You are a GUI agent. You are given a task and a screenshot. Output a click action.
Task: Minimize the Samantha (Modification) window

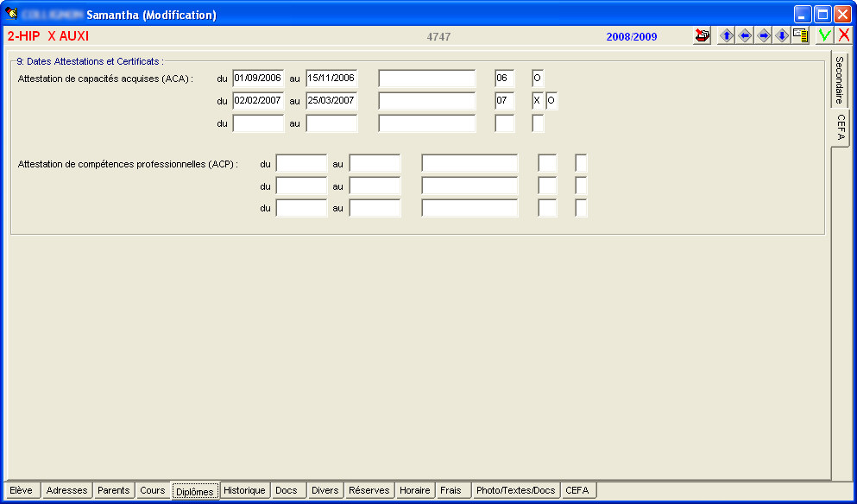803,14
